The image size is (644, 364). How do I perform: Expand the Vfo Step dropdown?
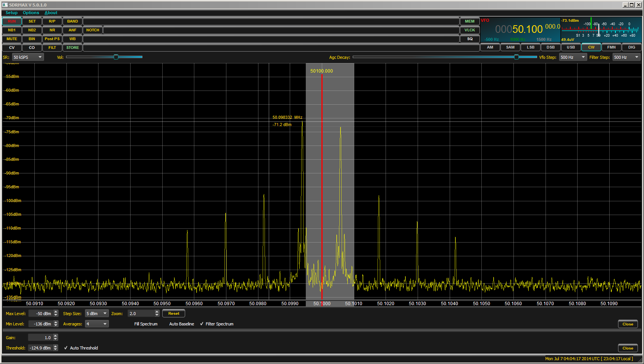pyautogui.click(x=573, y=57)
